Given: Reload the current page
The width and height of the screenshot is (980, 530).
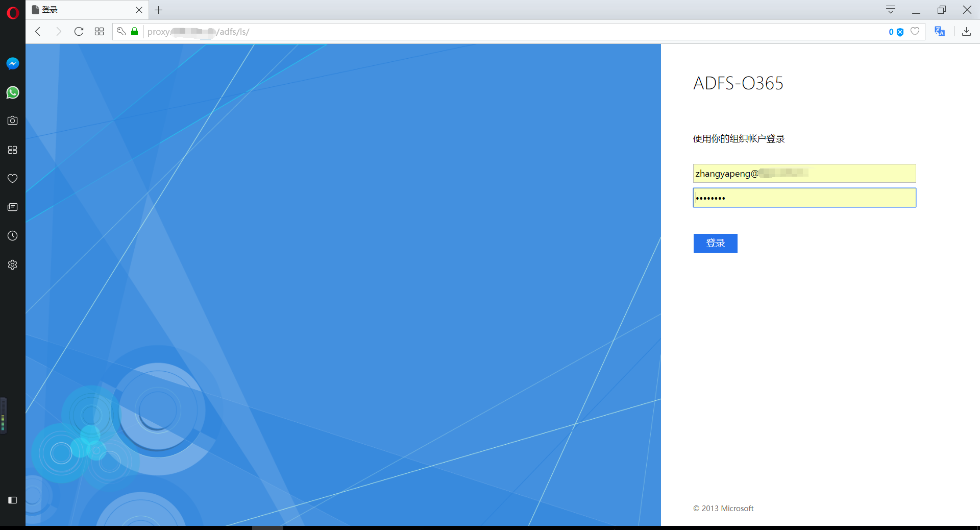Looking at the screenshot, I should (x=79, y=32).
